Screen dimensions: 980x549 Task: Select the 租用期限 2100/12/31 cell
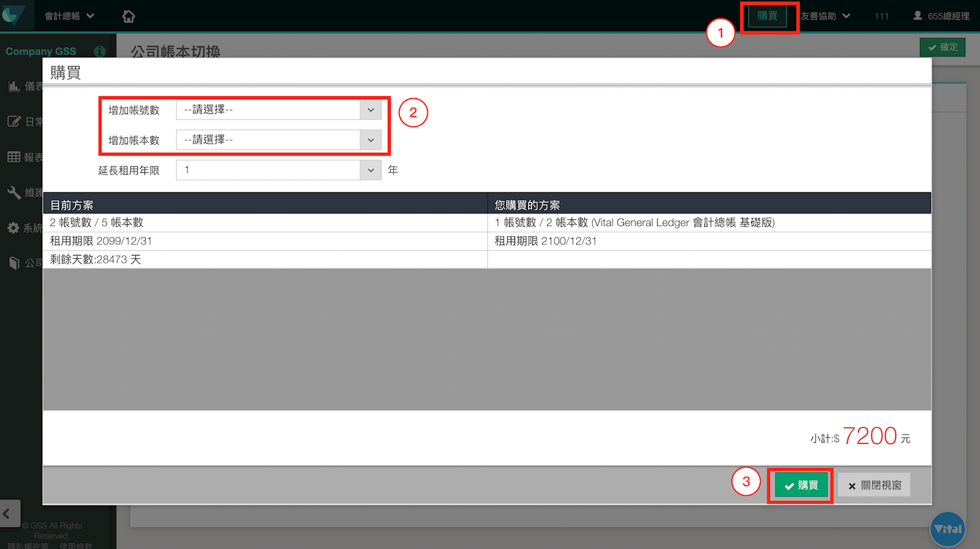(709, 241)
